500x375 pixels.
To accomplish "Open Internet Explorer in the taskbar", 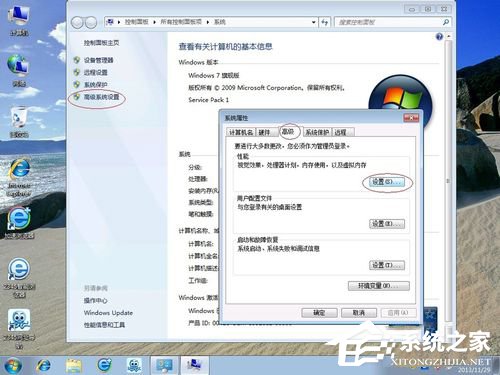I will point(43,365).
